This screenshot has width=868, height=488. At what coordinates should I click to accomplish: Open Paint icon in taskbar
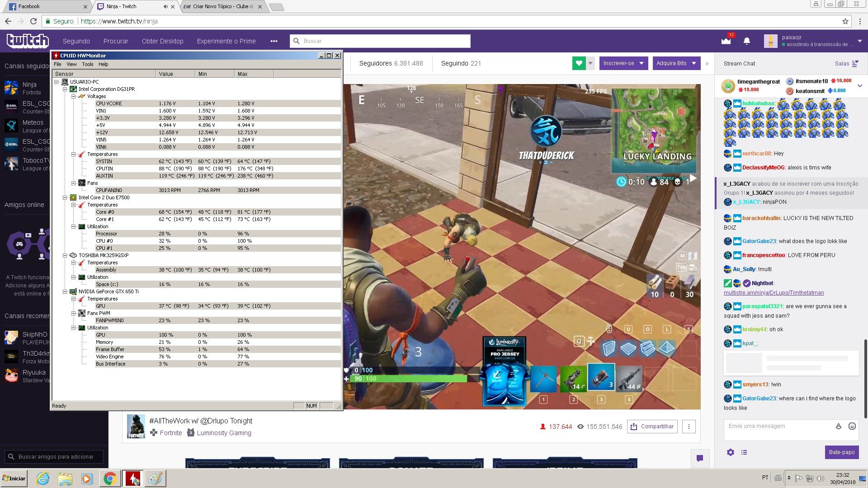click(155, 479)
